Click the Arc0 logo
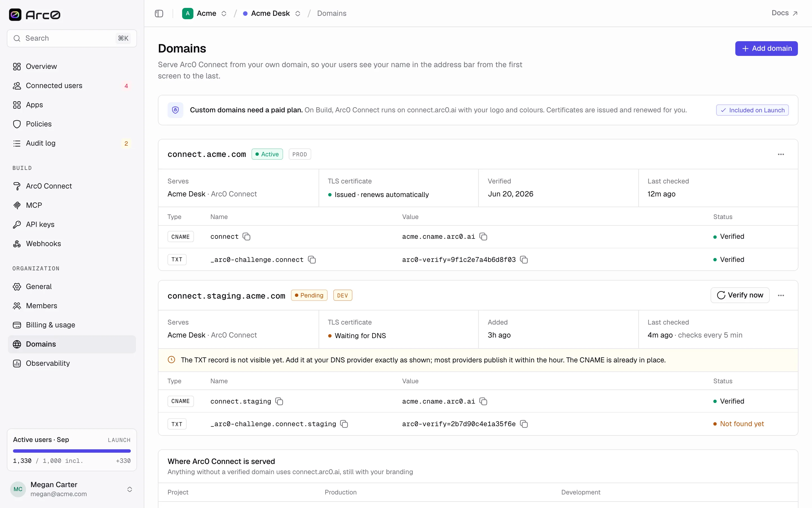 (35, 15)
